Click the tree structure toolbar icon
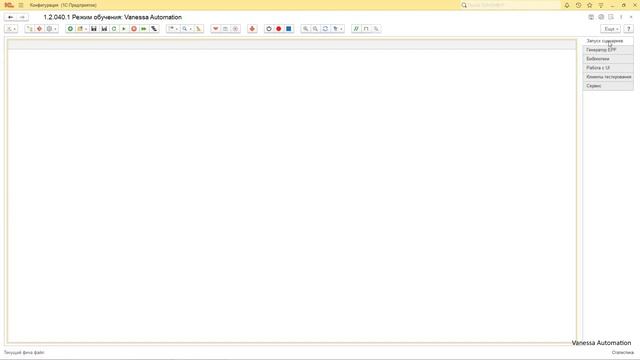 pos(29,29)
